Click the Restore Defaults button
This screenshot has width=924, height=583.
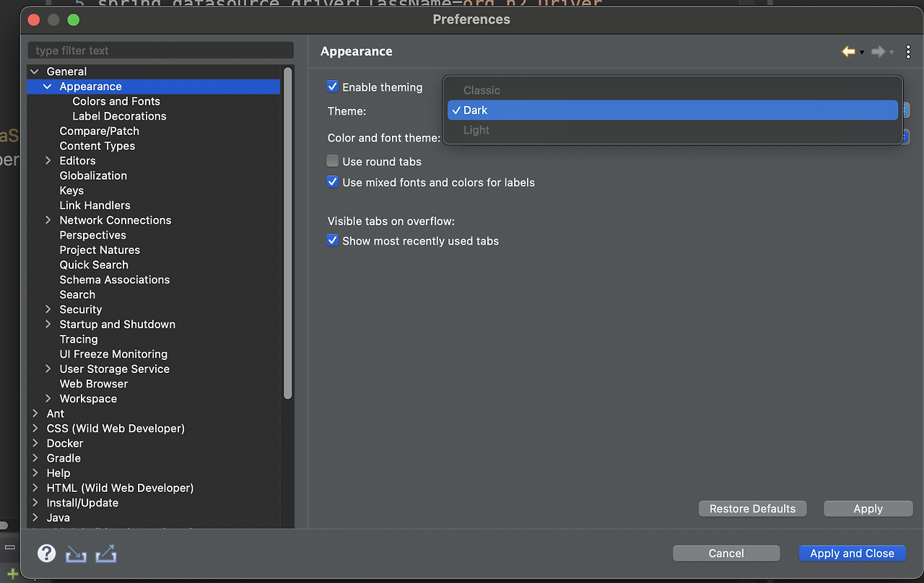(x=752, y=509)
